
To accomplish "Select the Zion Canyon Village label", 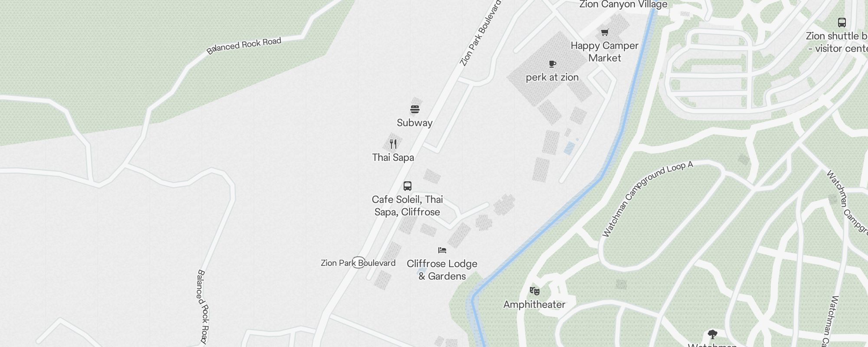I will click(x=623, y=5).
